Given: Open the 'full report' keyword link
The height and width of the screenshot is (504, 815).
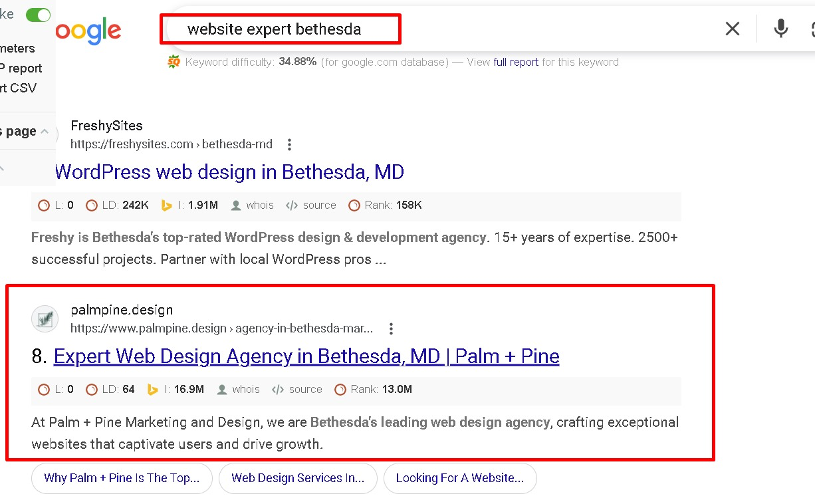Looking at the screenshot, I should tap(516, 62).
